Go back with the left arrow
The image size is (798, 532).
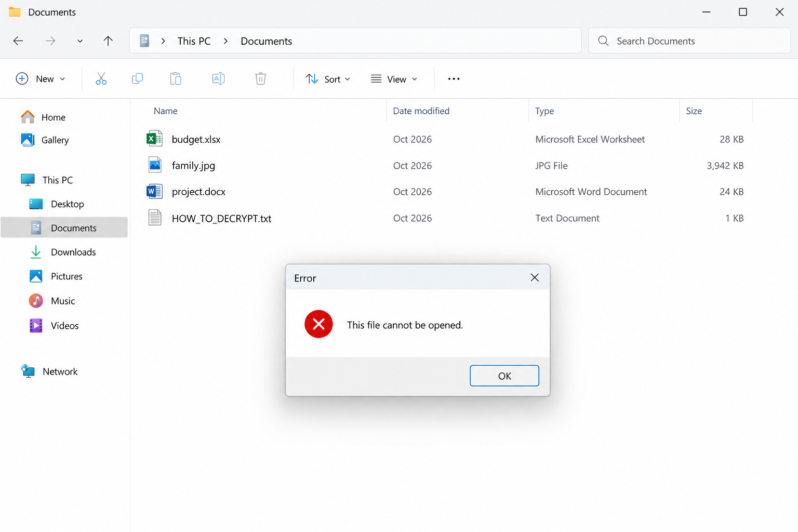(x=18, y=41)
